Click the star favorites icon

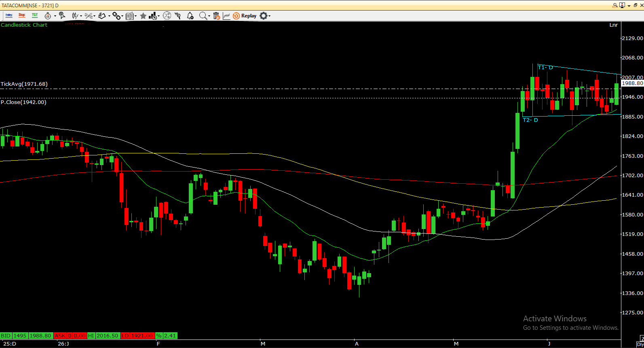pos(143,16)
